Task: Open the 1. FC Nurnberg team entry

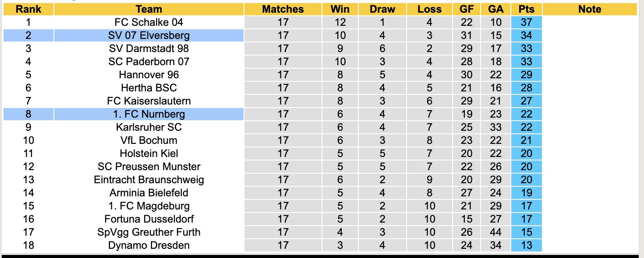Action: click(149, 114)
